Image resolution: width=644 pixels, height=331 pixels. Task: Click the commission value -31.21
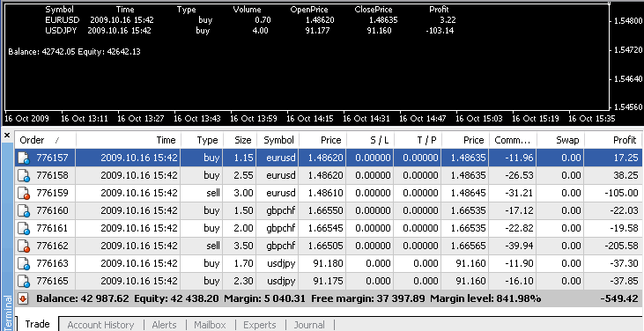[520, 193]
